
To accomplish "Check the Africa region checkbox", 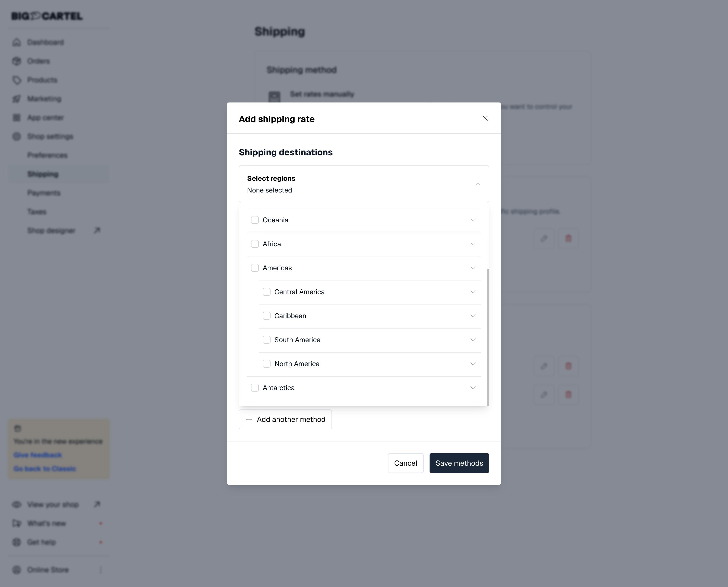I will [x=255, y=244].
